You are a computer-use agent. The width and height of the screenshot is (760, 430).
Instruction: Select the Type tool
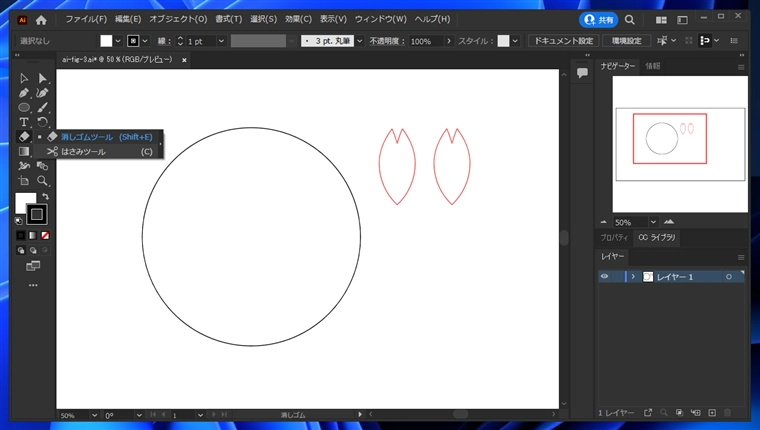click(24, 122)
